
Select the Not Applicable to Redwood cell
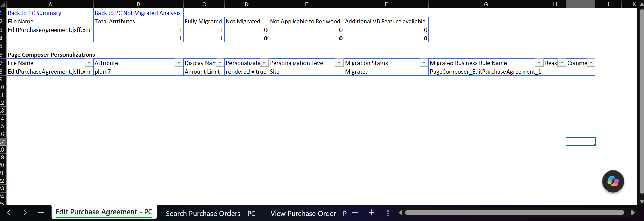[306, 21]
